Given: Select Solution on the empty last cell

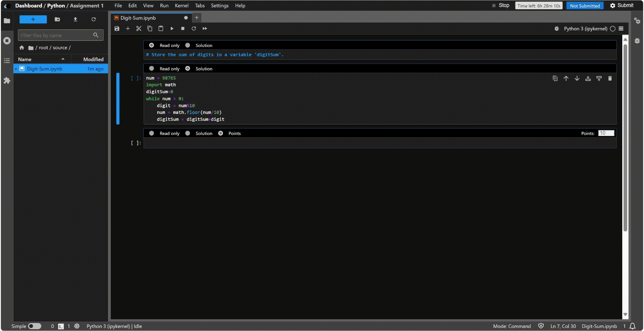Looking at the screenshot, I should pyautogui.click(x=188, y=133).
